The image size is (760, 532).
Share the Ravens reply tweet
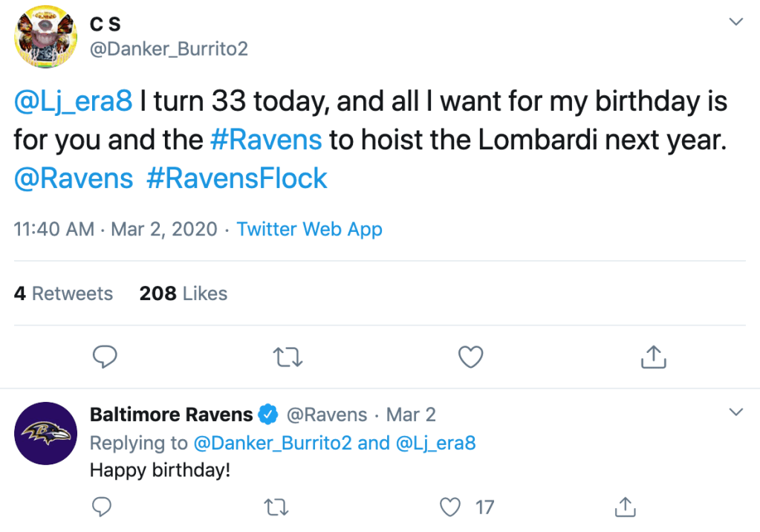coord(626,507)
